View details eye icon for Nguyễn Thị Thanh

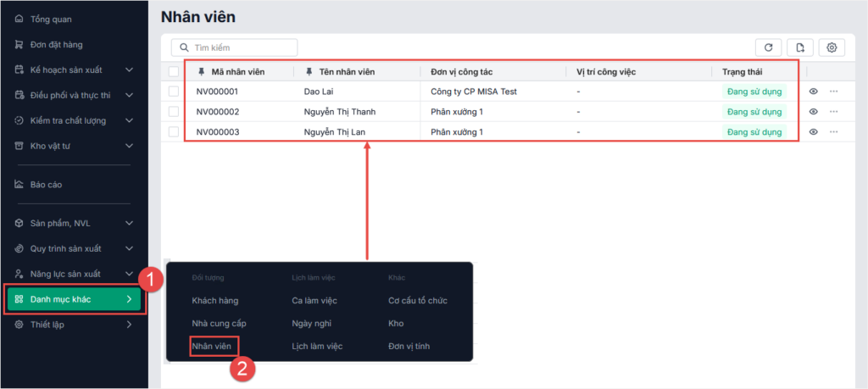tap(813, 112)
